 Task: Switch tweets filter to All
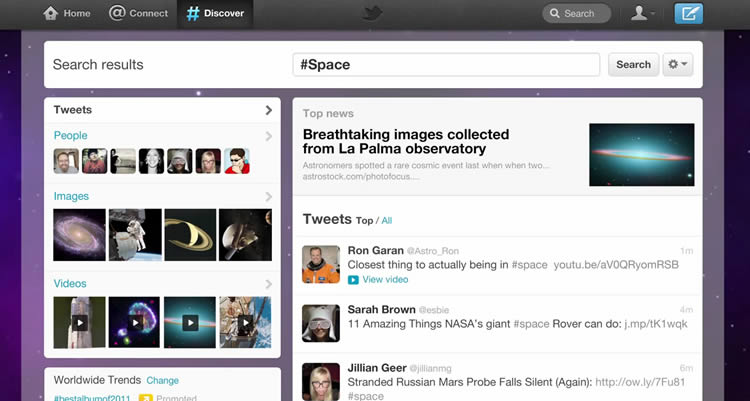(386, 221)
